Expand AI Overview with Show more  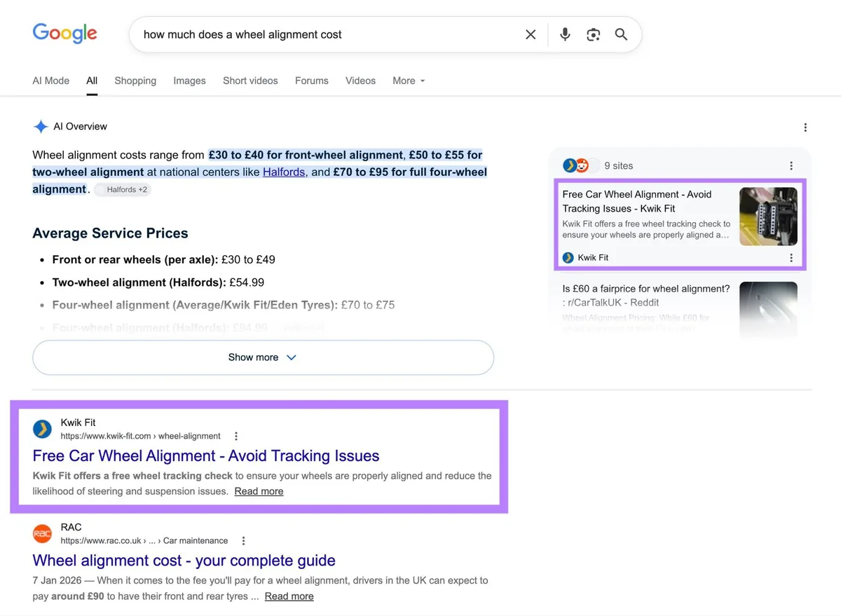(x=263, y=357)
